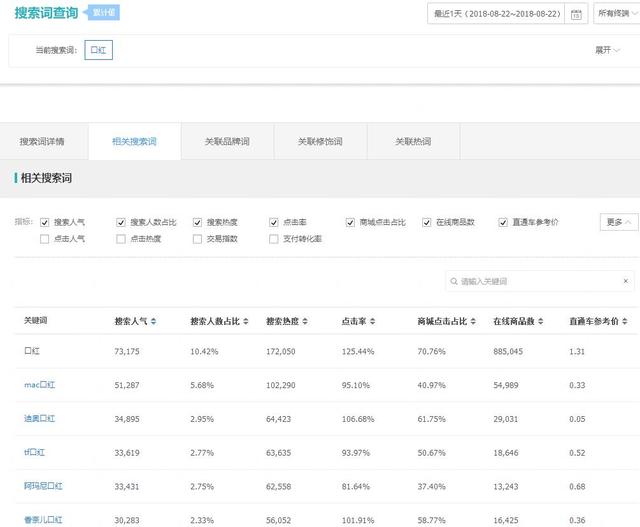This screenshot has width=640, height=527.
Task: Open the tf口红 keyword link
Action: tap(35, 452)
